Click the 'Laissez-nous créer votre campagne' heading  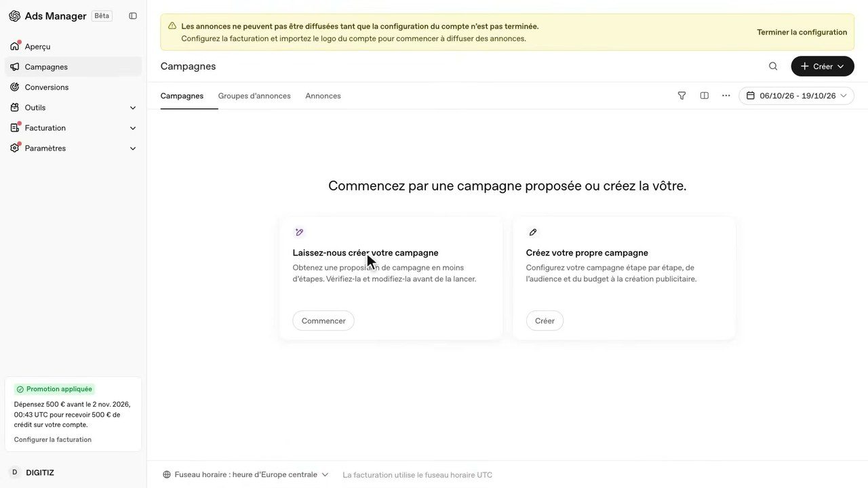pyautogui.click(x=366, y=253)
